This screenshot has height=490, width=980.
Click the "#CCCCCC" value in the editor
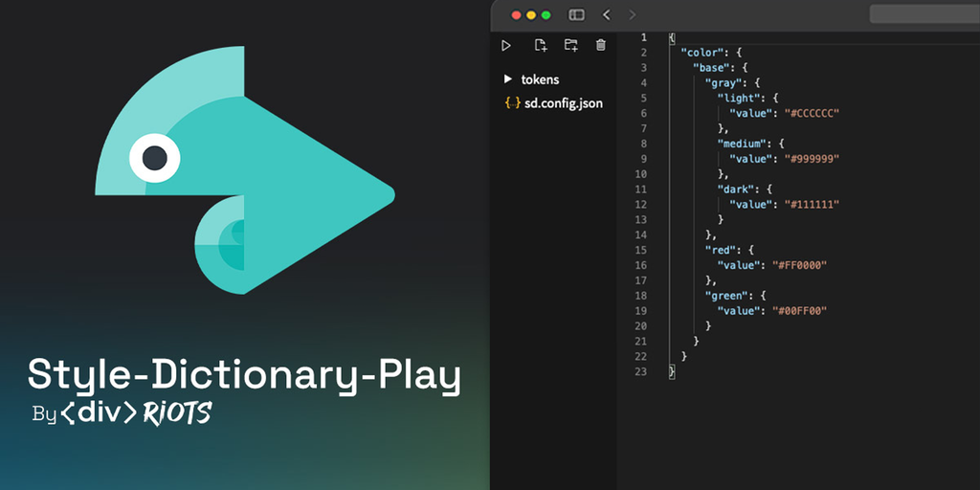pyautogui.click(x=812, y=113)
